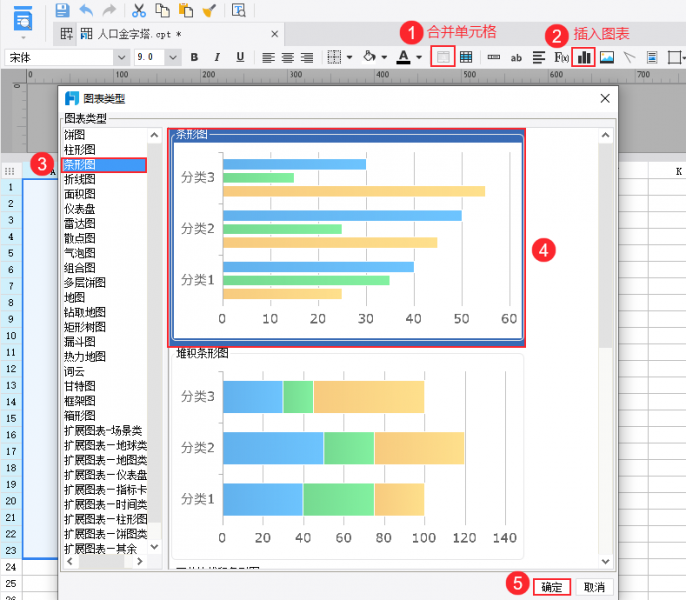Select 漏斗图 in chart type list

(x=80, y=342)
